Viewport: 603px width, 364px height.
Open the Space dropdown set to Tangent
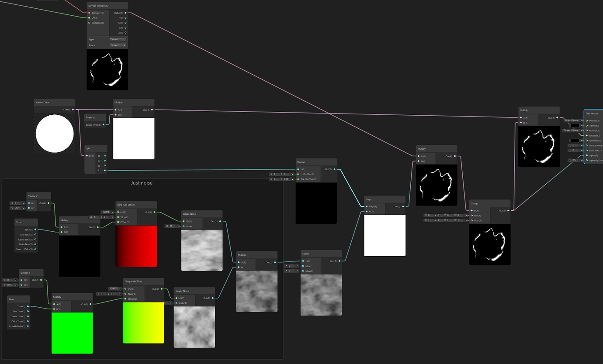[118, 45]
